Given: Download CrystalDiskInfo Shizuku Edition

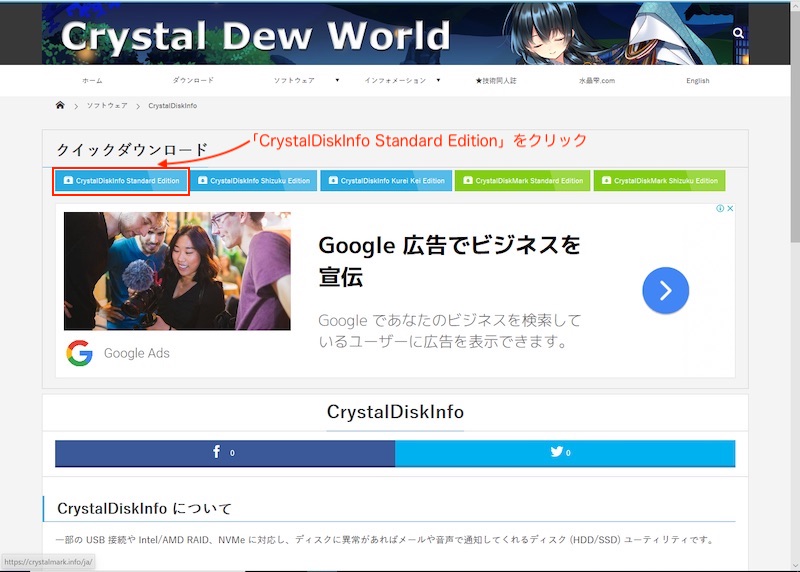Looking at the screenshot, I should pyautogui.click(x=254, y=181).
